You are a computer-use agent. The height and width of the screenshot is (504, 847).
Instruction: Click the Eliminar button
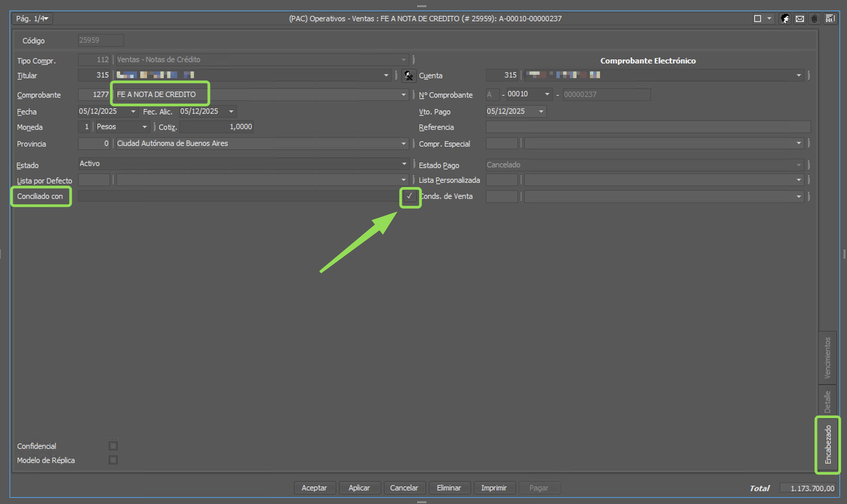point(449,488)
